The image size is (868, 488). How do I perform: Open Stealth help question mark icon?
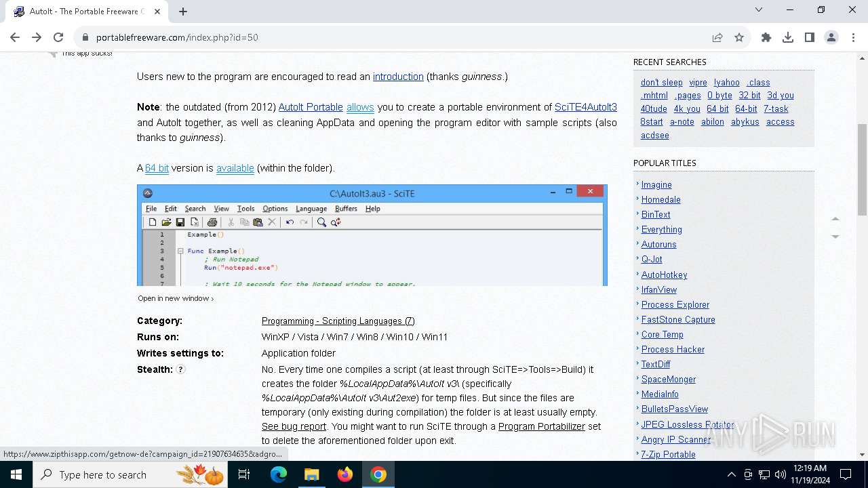[x=180, y=369]
